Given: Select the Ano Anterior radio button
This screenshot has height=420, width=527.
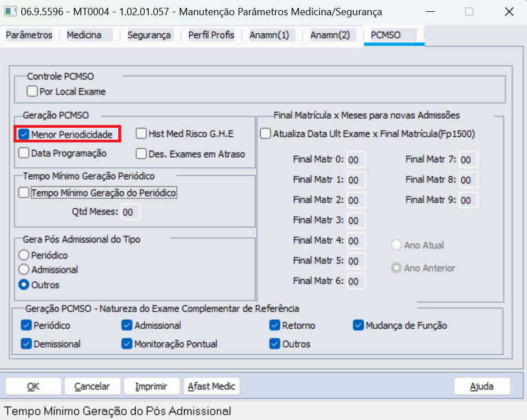Looking at the screenshot, I should [396, 268].
